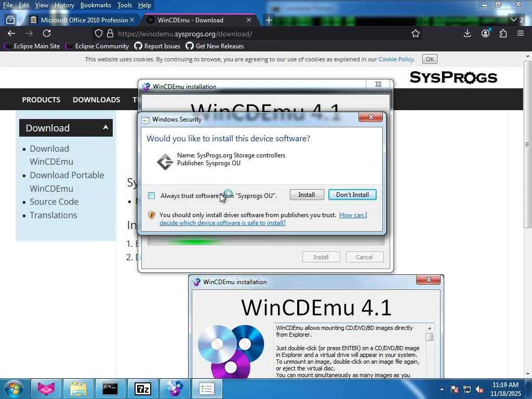Open the pink app in taskbar
Screen dimensions: 532x399
click(46, 389)
